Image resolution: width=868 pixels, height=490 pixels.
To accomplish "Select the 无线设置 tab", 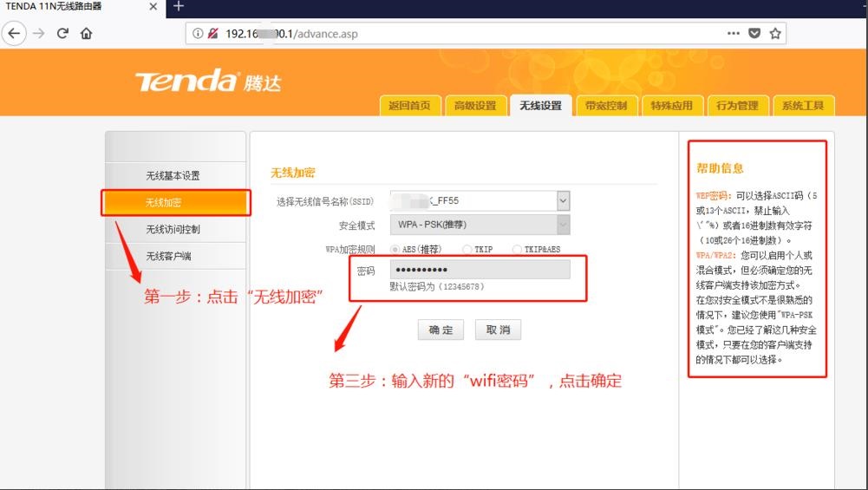I will pyautogui.click(x=541, y=105).
